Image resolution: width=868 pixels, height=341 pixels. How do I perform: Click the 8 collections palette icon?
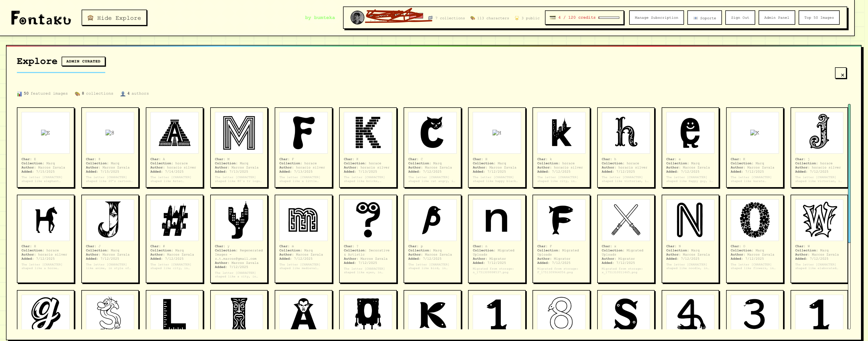[x=77, y=94]
